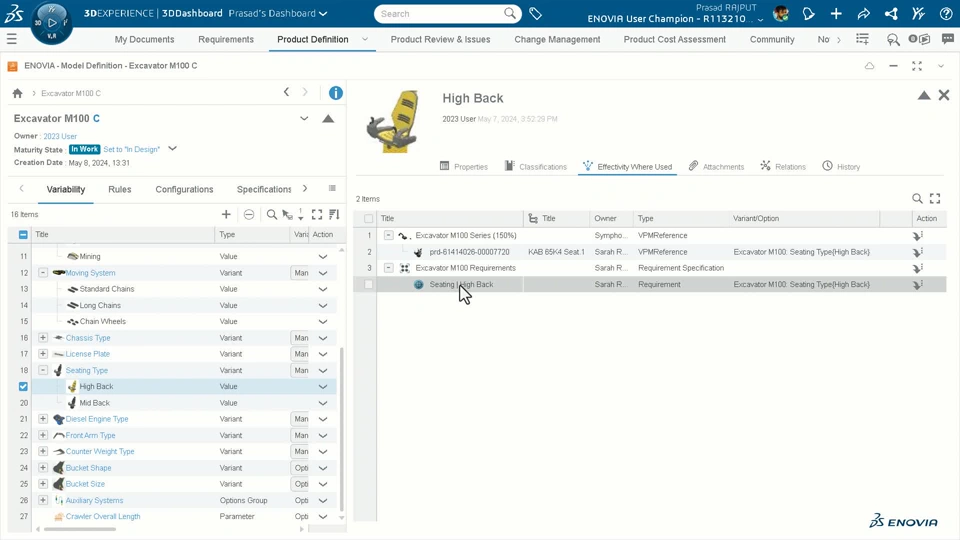The height and width of the screenshot is (540, 960).
Task: Open the Properties tab
Action: (x=463, y=166)
